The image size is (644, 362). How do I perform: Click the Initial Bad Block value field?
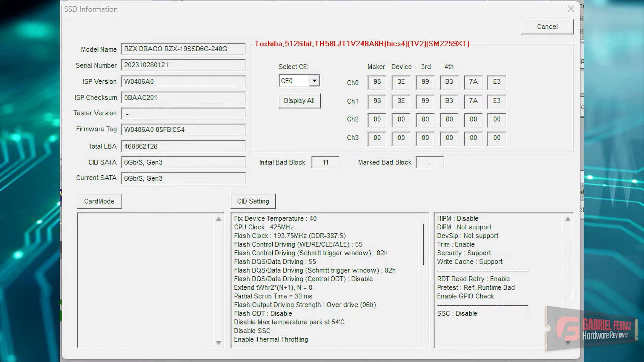coord(325,163)
